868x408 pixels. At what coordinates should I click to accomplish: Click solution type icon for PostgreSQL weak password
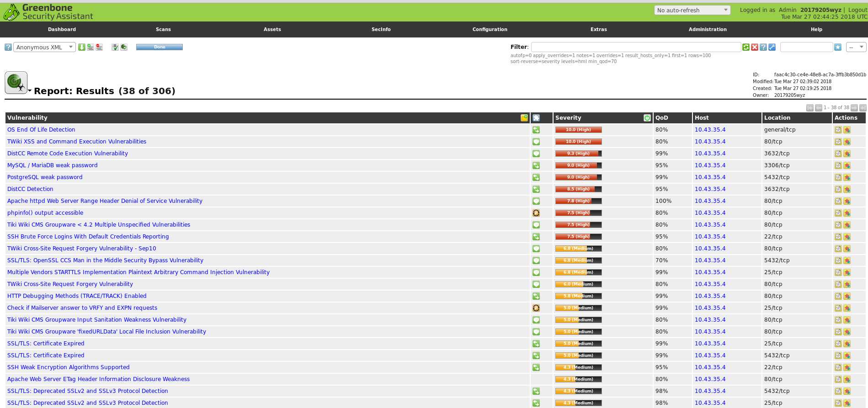[536, 177]
